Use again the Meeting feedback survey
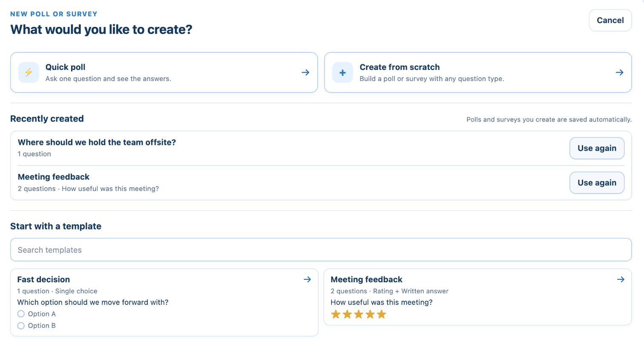644x339 pixels. pyautogui.click(x=597, y=183)
